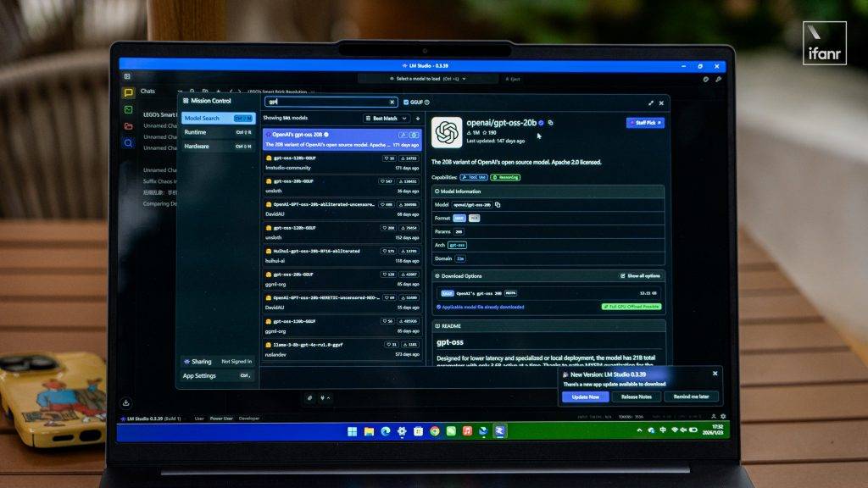868x488 pixels.
Task: Click the Release Notes button
Action: point(636,396)
